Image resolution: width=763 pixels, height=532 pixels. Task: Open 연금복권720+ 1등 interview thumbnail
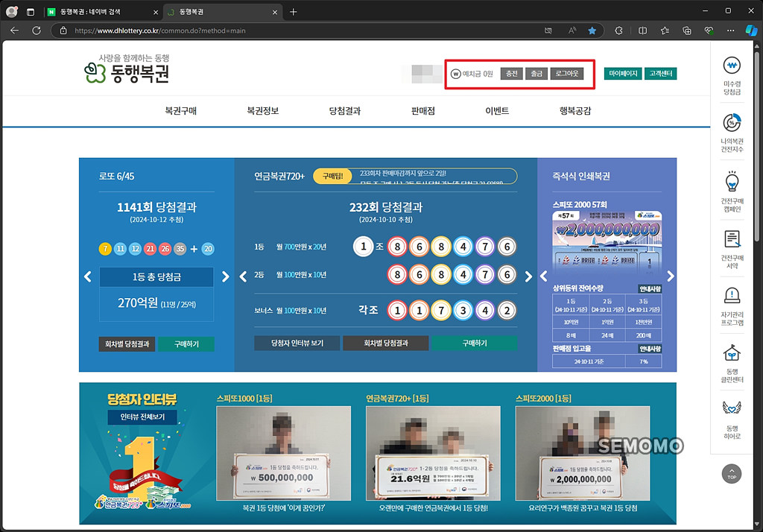(x=433, y=453)
